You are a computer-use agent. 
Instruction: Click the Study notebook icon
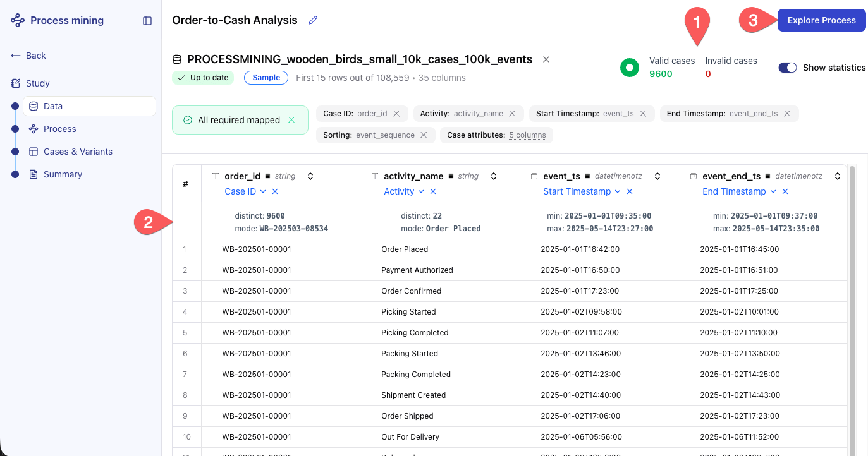(x=16, y=83)
